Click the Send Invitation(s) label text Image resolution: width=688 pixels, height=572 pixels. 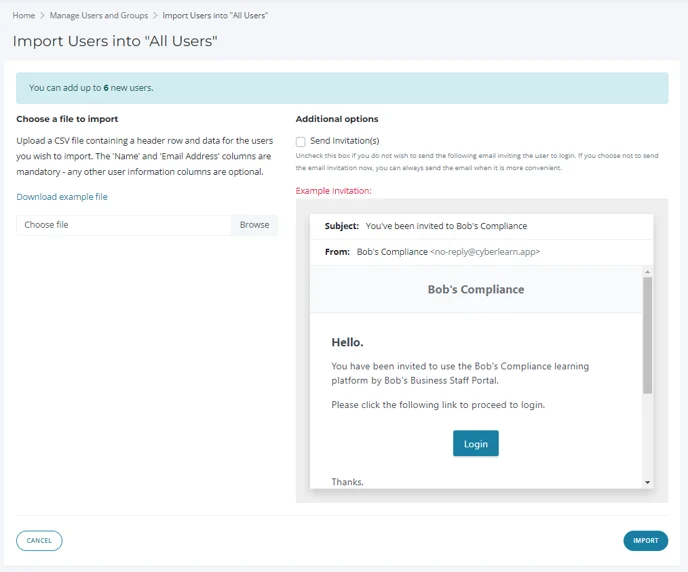click(344, 142)
